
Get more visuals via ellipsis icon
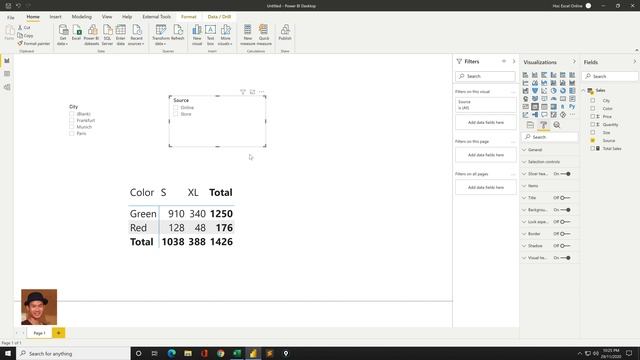pyautogui.click(x=572, y=115)
